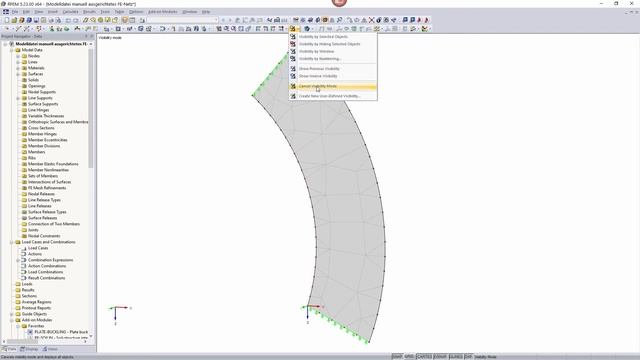Choose Show Previous Visibility

333,69
